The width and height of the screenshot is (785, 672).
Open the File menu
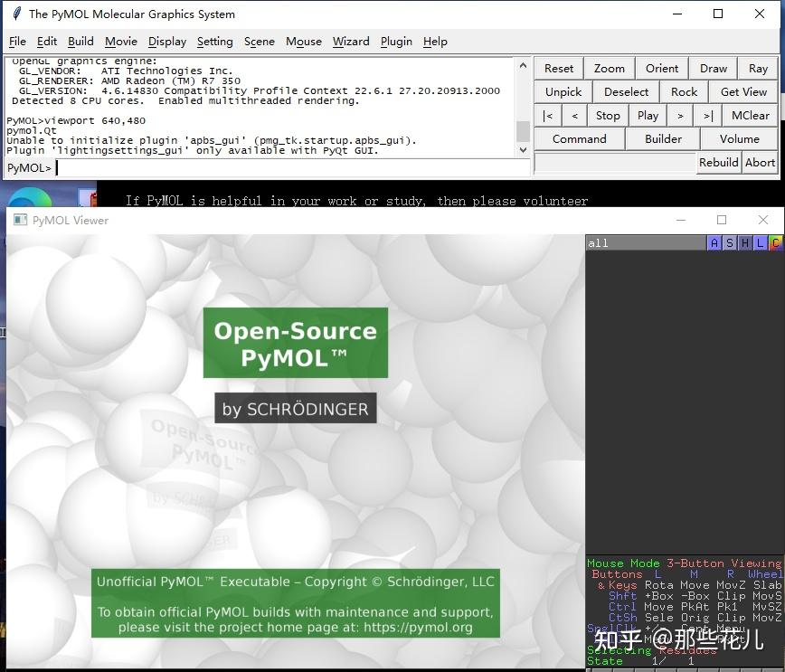(17, 42)
